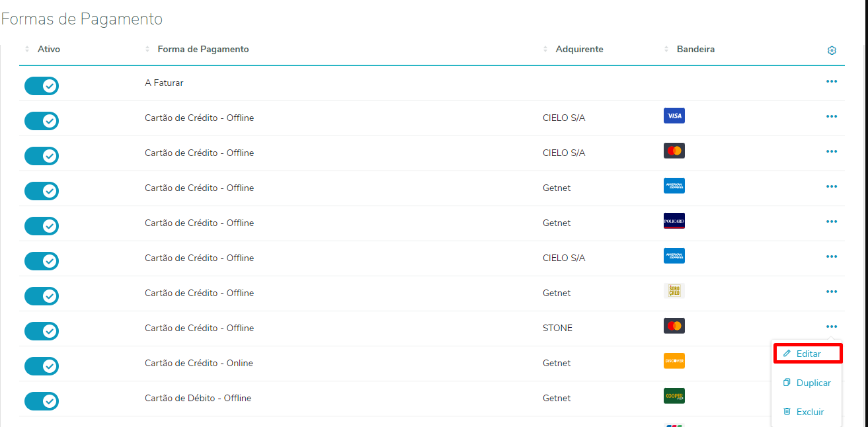Choose Editar from the context menu
Viewport: 868px width, 427px height.
coord(807,354)
